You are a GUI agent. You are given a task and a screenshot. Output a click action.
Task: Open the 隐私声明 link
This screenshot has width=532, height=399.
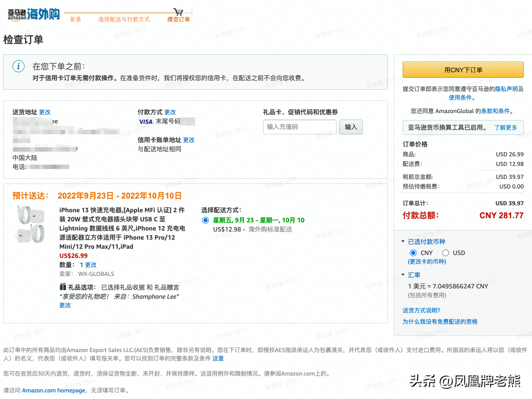506,89
